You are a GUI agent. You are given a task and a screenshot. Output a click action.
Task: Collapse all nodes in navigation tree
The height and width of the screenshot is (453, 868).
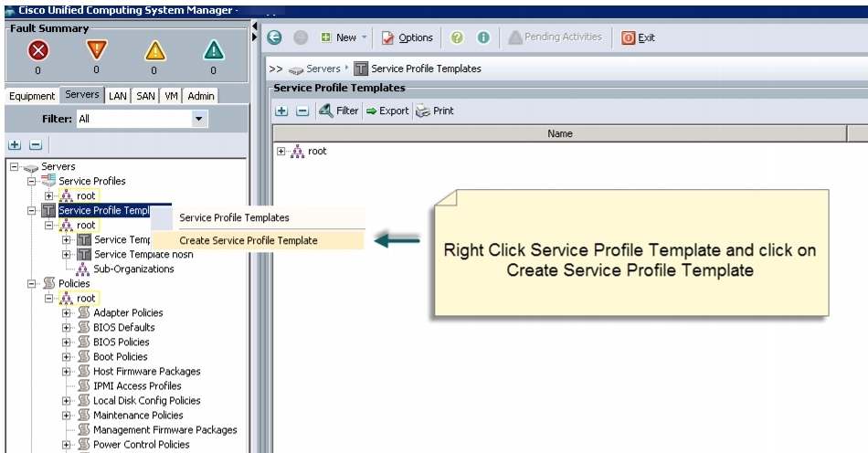pos(36,145)
